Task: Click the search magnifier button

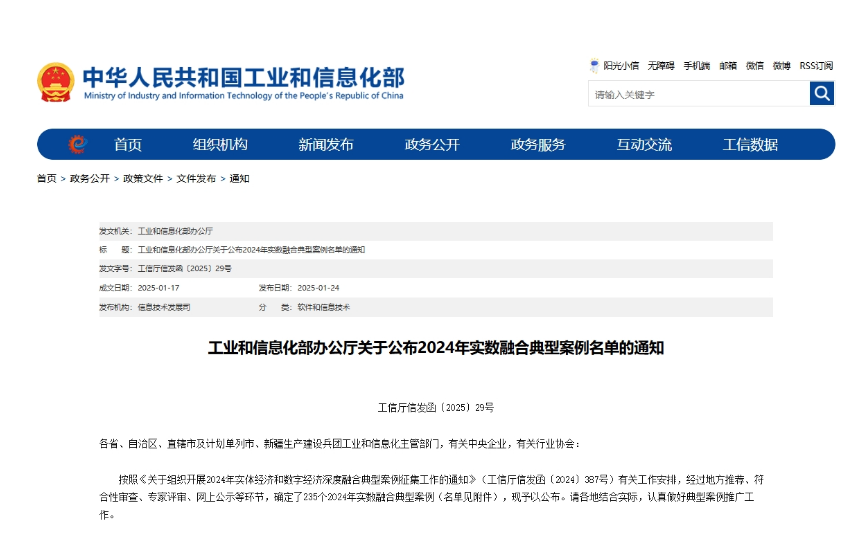Action: pyautogui.click(x=821, y=93)
